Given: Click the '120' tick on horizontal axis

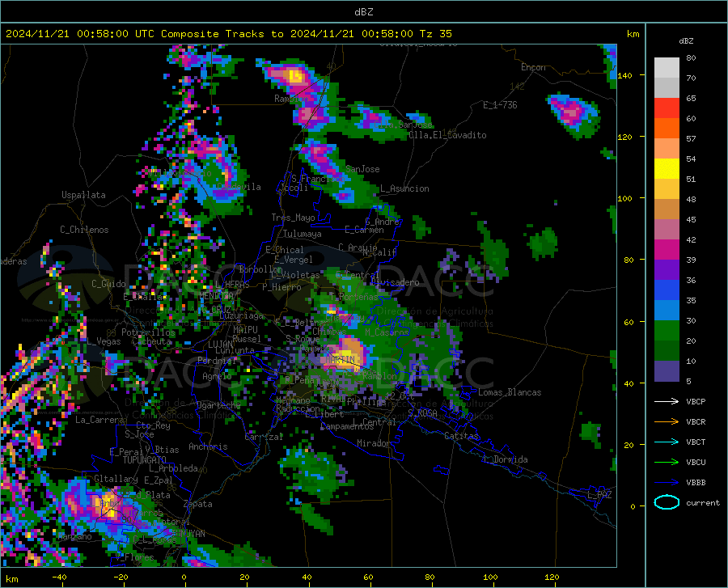Looking at the screenshot, I should (552, 577).
